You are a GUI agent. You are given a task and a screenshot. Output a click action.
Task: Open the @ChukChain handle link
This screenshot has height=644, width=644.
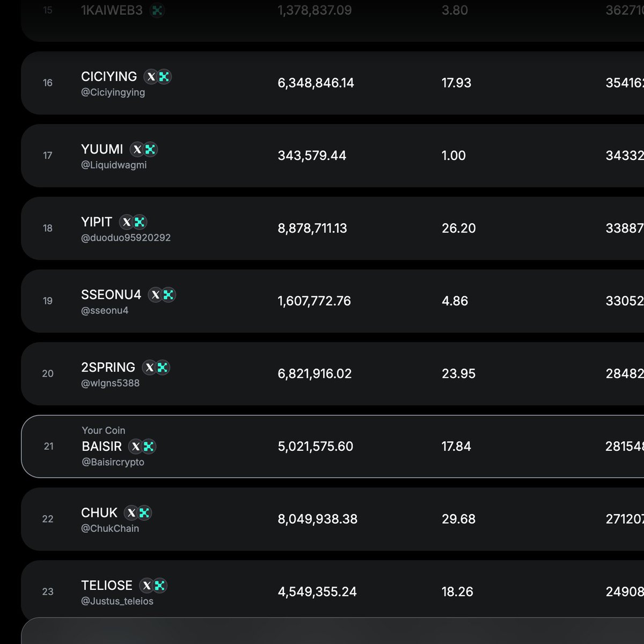pos(110,529)
